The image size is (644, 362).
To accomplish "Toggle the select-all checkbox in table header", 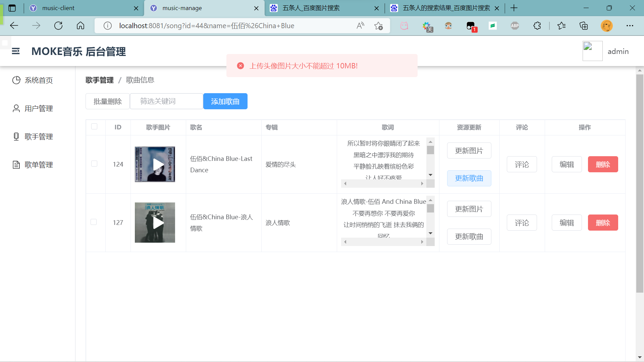I will 94,127.
